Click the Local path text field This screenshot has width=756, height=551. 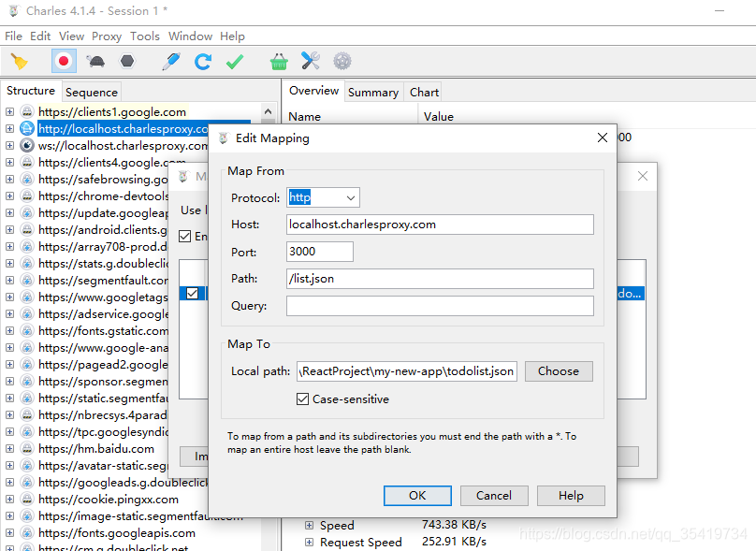pyautogui.click(x=407, y=371)
